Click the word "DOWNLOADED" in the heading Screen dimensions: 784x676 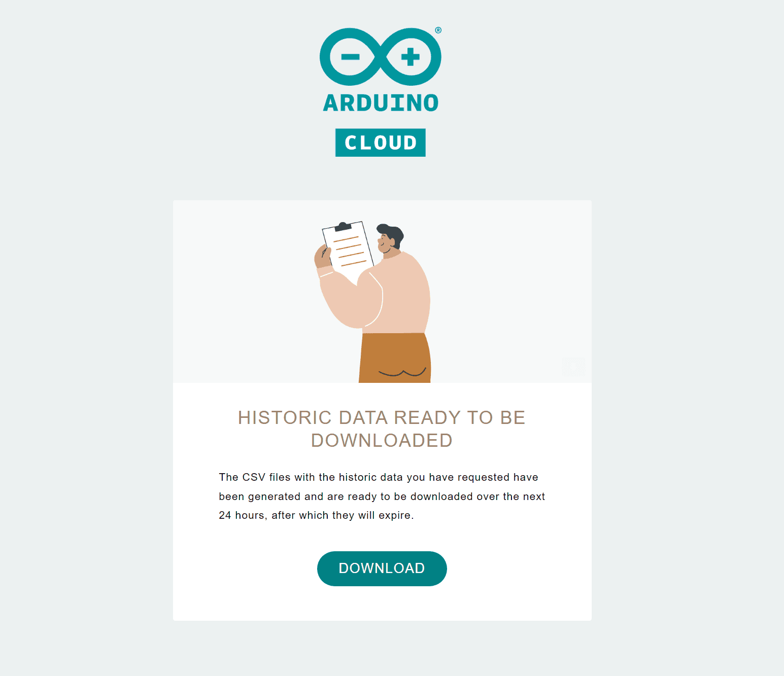(x=382, y=440)
